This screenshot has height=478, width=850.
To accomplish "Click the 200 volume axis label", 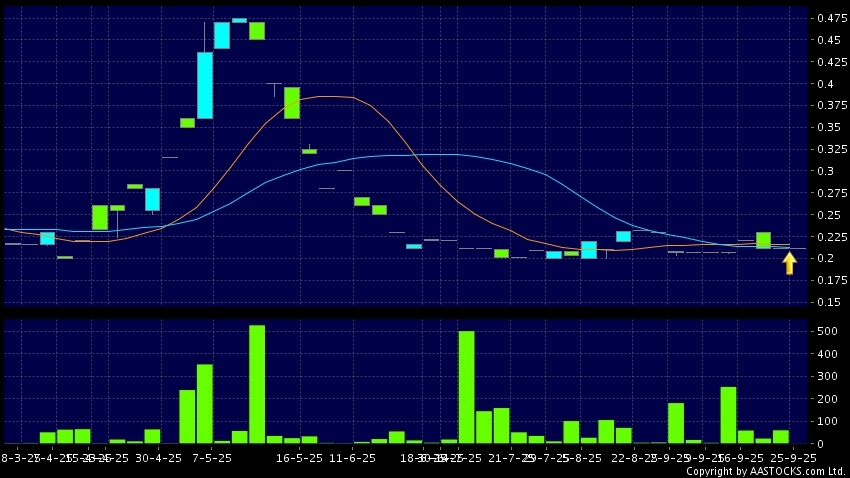I will (x=827, y=399).
